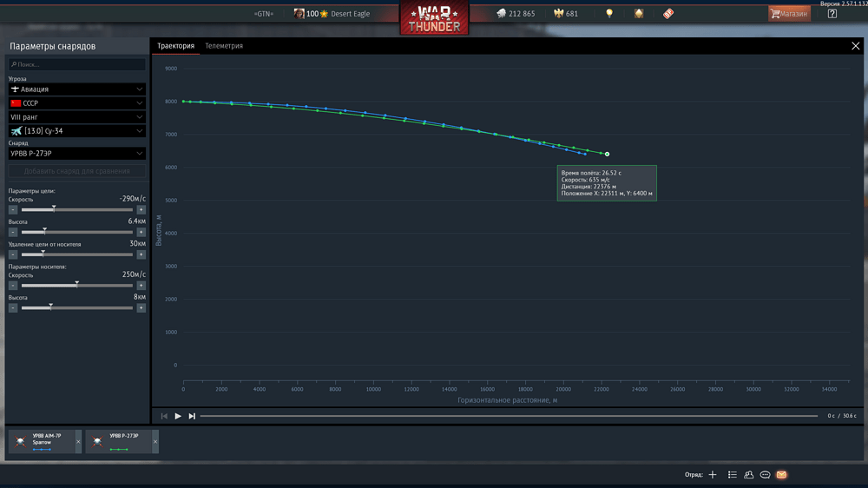This screenshot has width=868, height=488.
Task: Click Добавить снаряд для сравнения button
Action: (77, 171)
